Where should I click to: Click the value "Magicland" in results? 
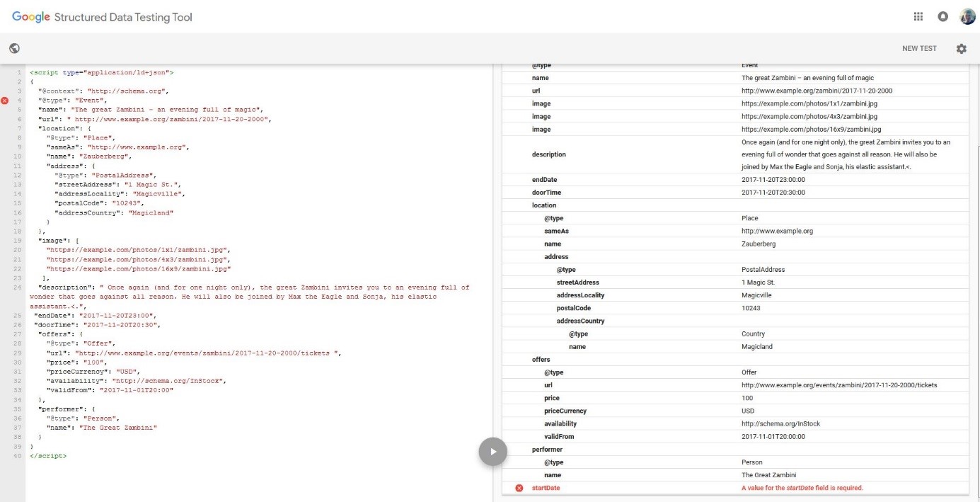tap(757, 347)
